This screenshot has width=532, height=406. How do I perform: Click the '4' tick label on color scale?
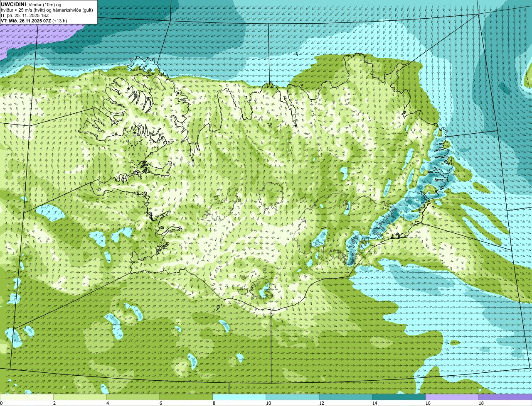click(x=108, y=403)
